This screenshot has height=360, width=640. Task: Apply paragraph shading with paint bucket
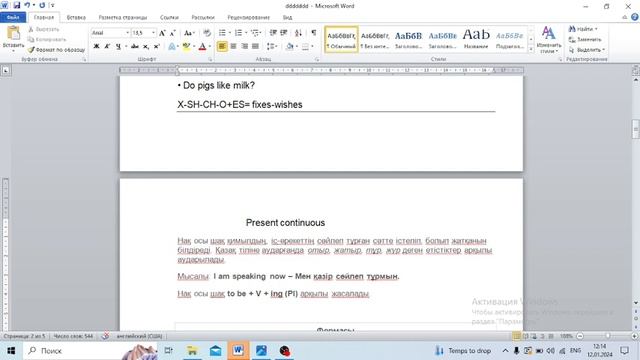click(289, 47)
